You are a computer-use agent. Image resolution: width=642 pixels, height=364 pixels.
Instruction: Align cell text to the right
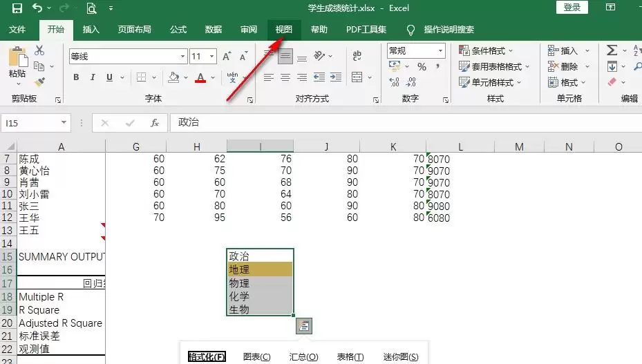point(302,77)
